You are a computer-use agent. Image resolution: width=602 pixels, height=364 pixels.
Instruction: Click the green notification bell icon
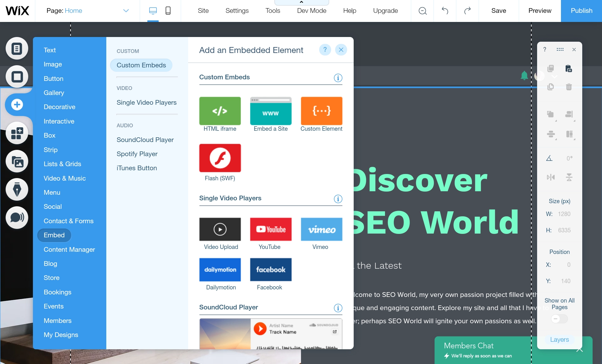524,76
